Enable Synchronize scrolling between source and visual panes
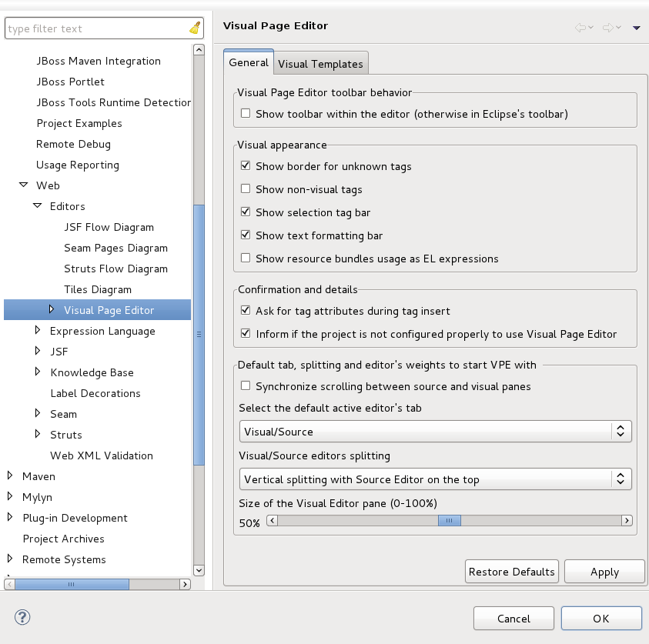Image resolution: width=649 pixels, height=644 pixels. tap(246, 386)
